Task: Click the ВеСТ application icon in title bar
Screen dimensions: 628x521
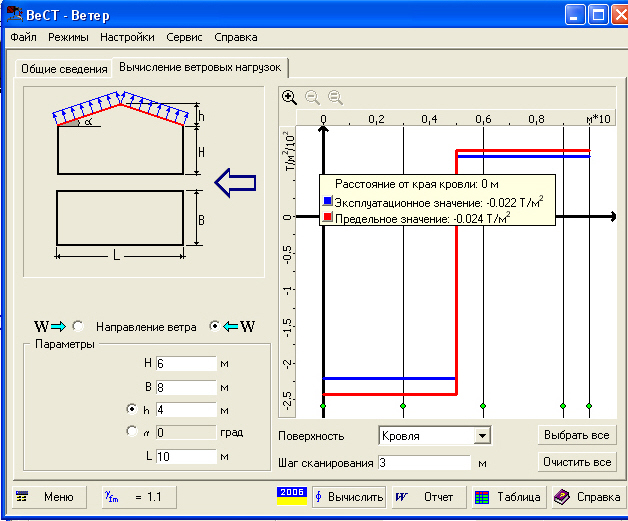Action: click(x=15, y=14)
